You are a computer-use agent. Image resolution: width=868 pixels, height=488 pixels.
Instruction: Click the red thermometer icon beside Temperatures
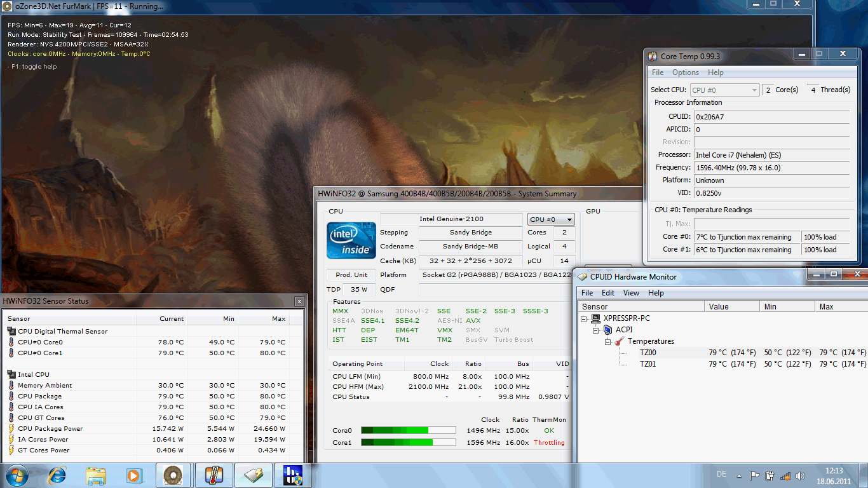pos(620,341)
